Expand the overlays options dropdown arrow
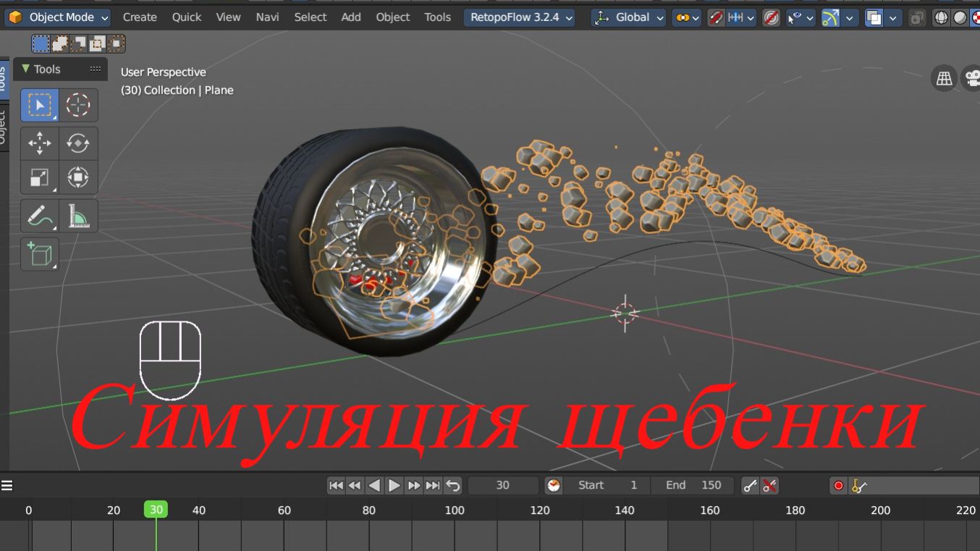The height and width of the screenshot is (551, 980). (x=894, y=17)
